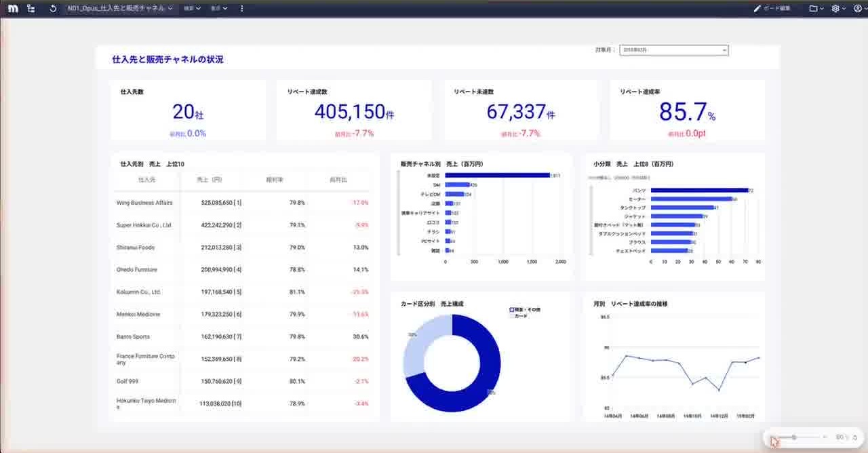Open the second dropdown menu after the board name
The width and height of the screenshot is (868, 453).
(193, 9)
